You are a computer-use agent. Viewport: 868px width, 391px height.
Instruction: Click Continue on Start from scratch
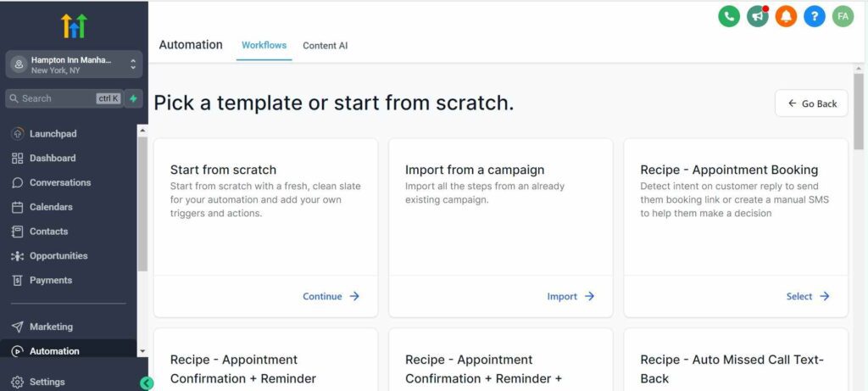point(331,297)
